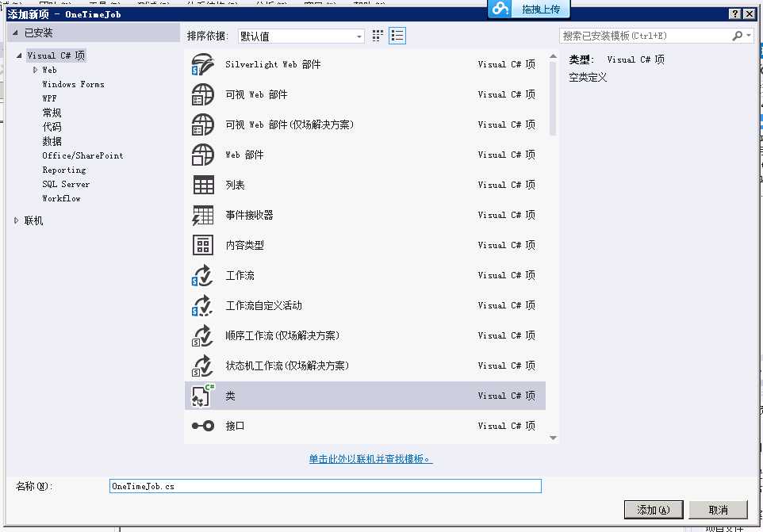Click the template list scrollbar thumb

(x=553, y=98)
